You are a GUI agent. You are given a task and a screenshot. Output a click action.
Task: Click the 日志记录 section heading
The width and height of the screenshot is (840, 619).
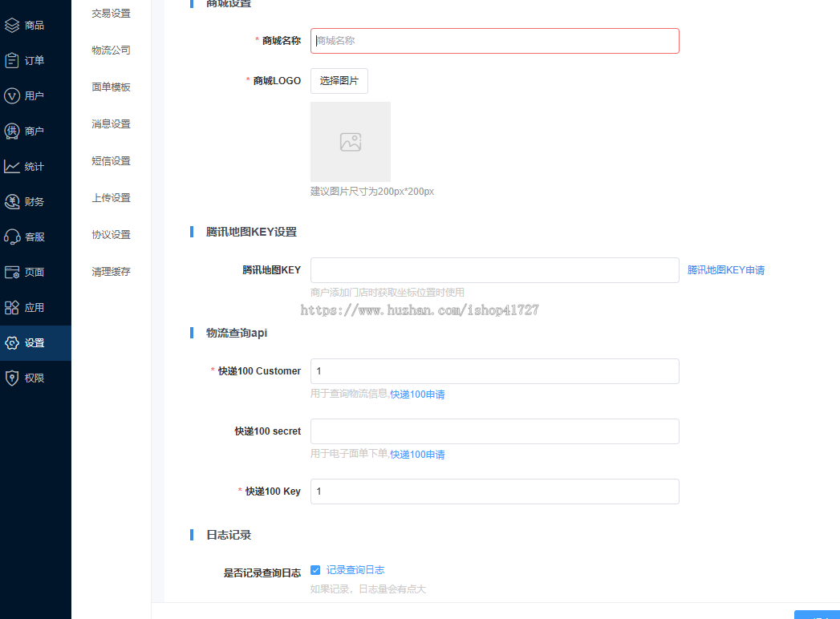tap(229, 535)
